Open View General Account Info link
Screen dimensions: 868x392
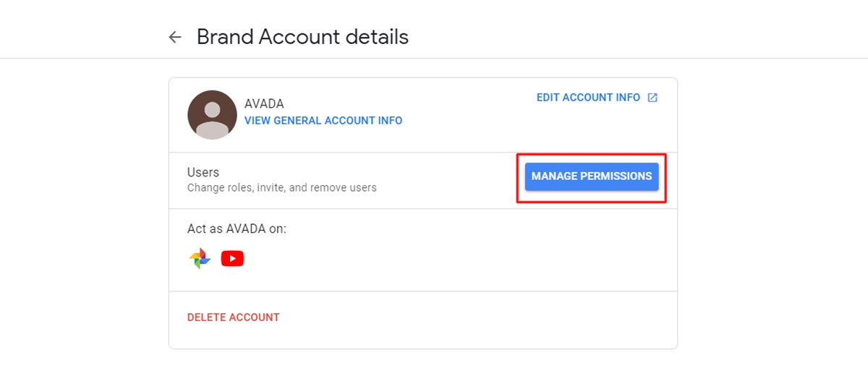323,121
